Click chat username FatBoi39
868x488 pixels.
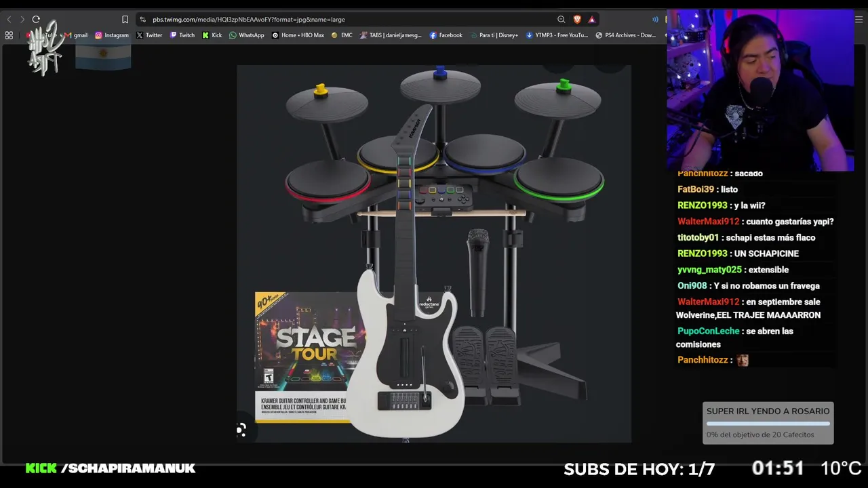point(696,189)
